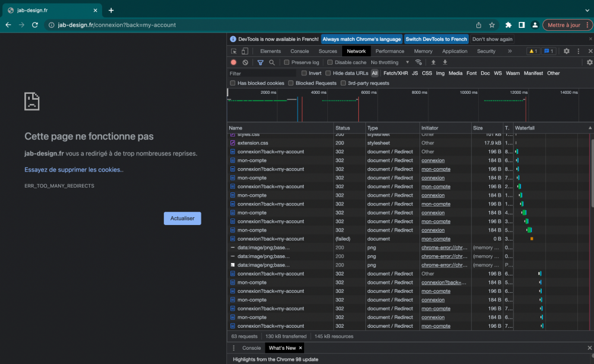Image resolution: width=594 pixels, height=364 pixels.
Task: Open the network search magnifier
Action: 272,62
